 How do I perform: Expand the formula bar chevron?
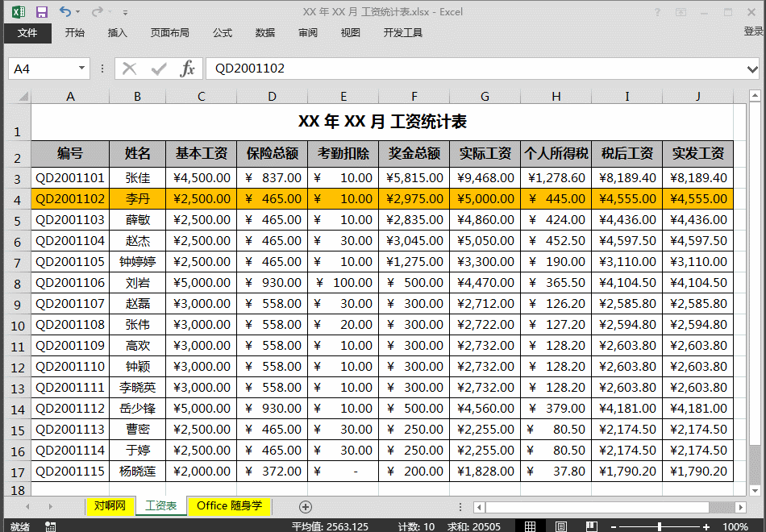752,69
